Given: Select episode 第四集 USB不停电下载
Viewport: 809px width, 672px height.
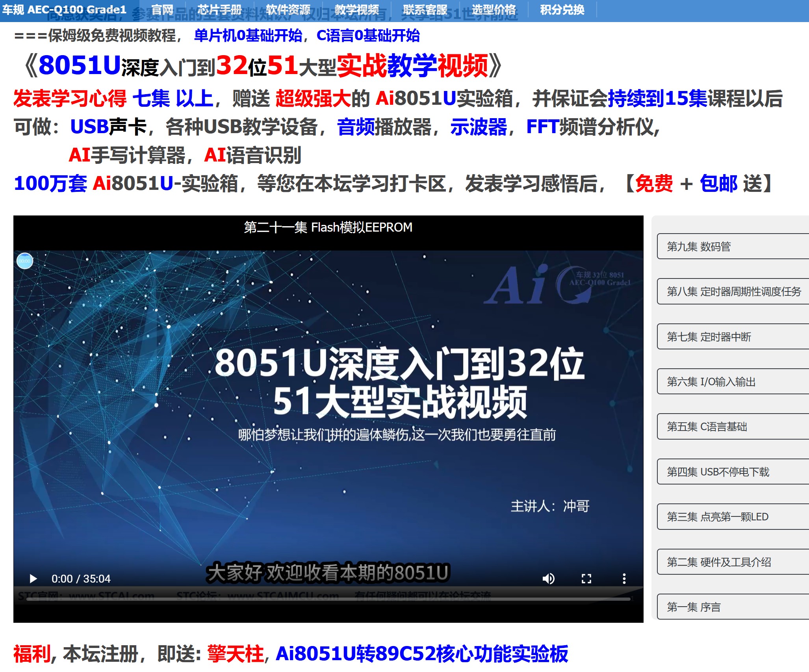Looking at the screenshot, I should pyautogui.click(x=733, y=472).
